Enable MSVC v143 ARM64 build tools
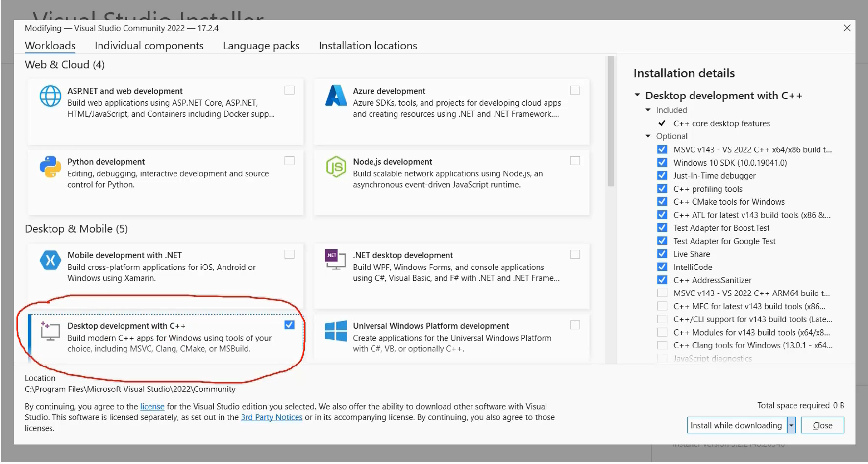This screenshot has width=868, height=464. pyautogui.click(x=662, y=293)
